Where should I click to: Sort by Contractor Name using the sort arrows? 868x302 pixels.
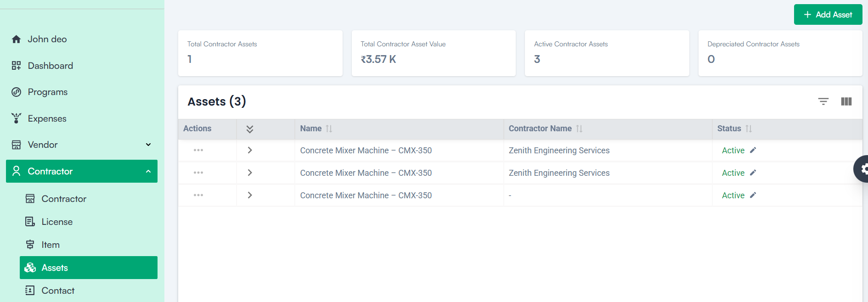click(579, 129)
